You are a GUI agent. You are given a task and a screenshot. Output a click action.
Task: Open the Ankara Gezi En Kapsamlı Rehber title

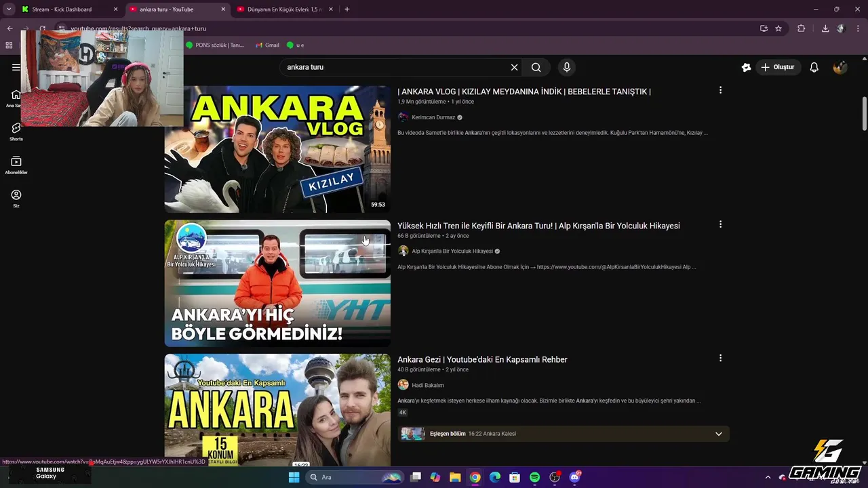[482, 359]
